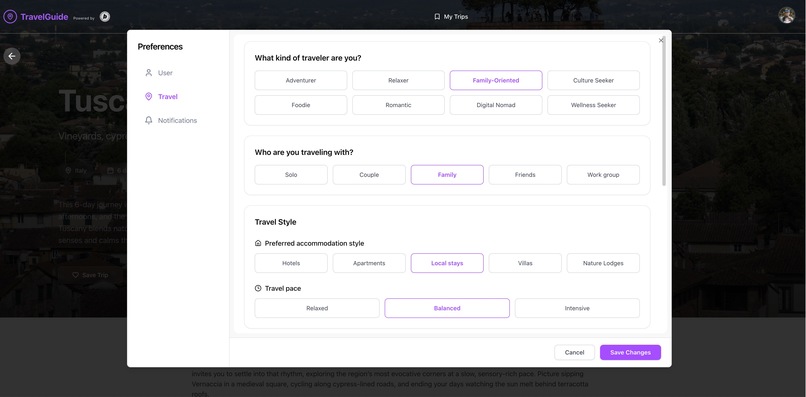
Task: Pick Villas accommodation style
Action: pyautogui.click(x=525, y=263)
